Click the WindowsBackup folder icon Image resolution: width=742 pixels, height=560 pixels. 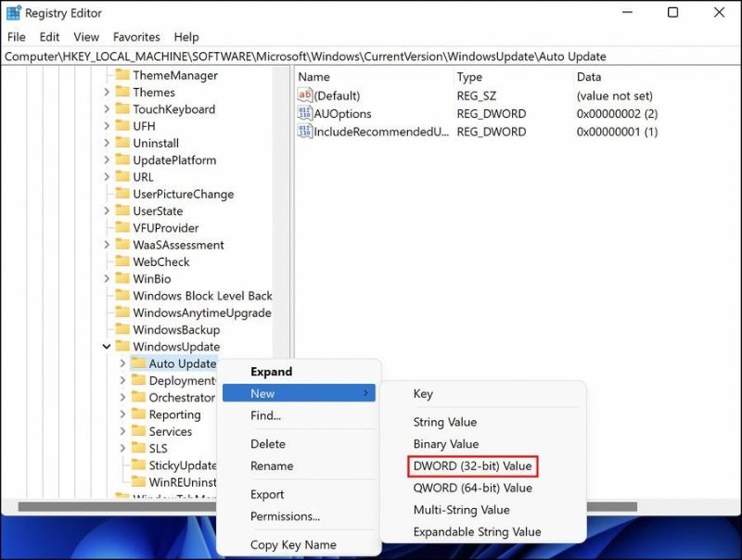click(122, 330)
